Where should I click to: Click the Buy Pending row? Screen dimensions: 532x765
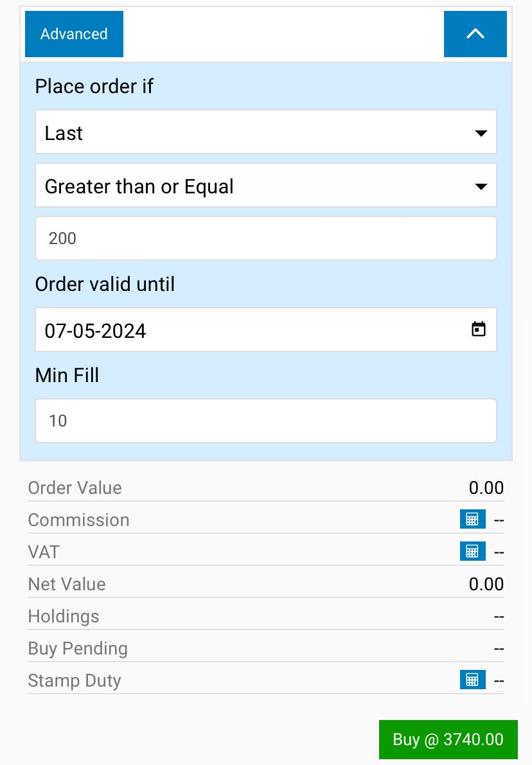coord(266,648)
